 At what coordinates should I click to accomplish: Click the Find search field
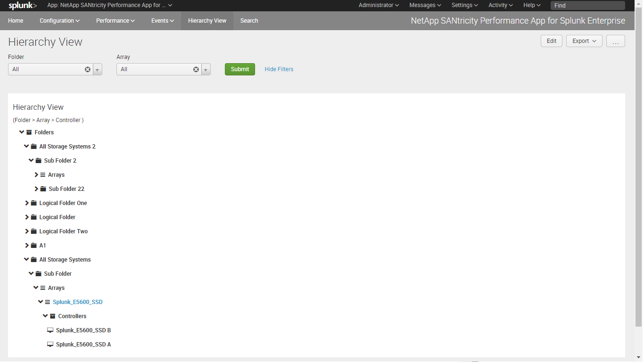click(x=588, y=6)
